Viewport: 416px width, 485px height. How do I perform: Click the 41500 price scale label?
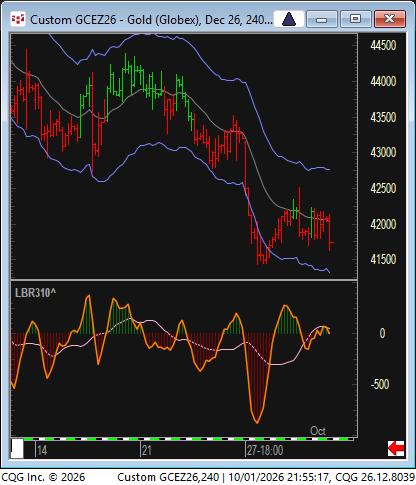pyautogui.click(x=383, y=260)
